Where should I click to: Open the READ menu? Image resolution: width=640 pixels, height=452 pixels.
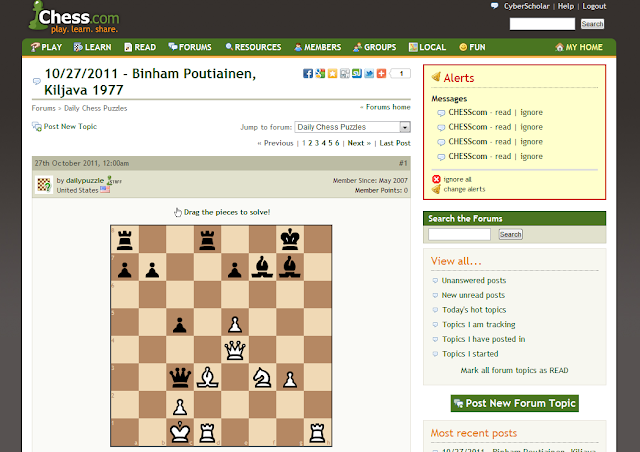pyautogui.click(x=140, y=47)
